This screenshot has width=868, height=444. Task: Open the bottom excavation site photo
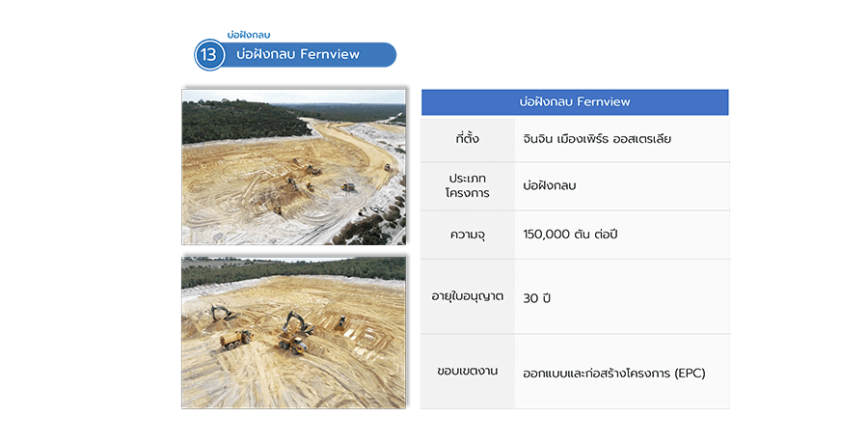[293, 332]
